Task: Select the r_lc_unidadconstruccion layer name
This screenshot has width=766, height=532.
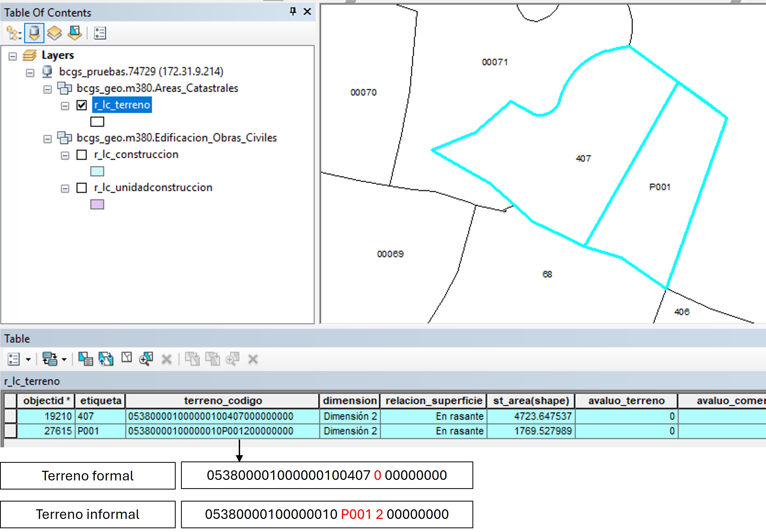Action: point(153,187)
